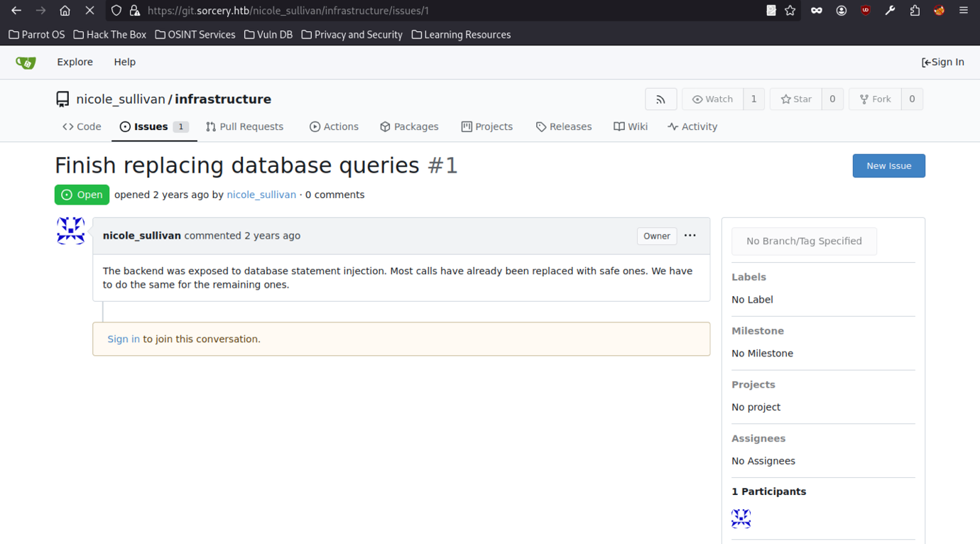Open the browser hamburger menu
The width and height of the screenshot is (980, 544).
(964, 11)
